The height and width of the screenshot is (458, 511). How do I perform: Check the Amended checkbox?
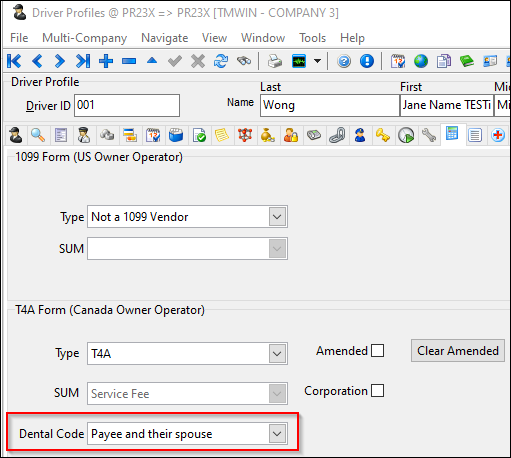[377, 351]
